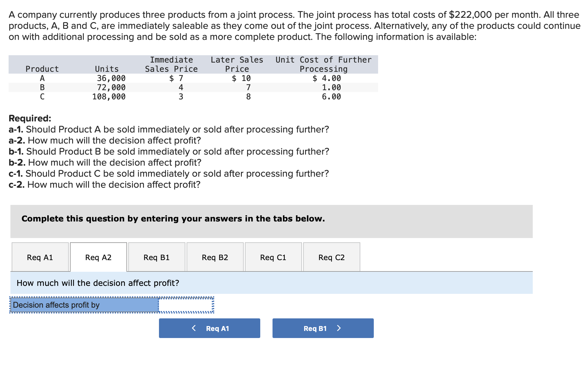588x392 pixels.
Task: Select the currently active Req A2 tab
Action: [98, 257]
